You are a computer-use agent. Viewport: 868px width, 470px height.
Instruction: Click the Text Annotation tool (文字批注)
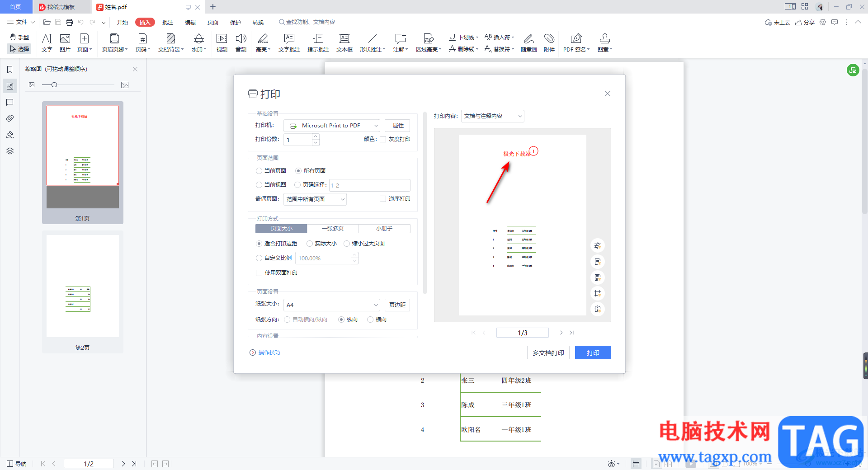(289, 43)
